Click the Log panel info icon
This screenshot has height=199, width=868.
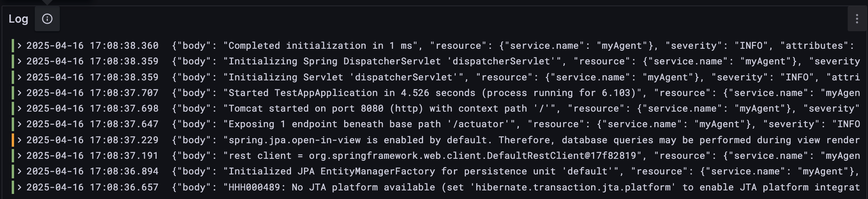point(47,19)
